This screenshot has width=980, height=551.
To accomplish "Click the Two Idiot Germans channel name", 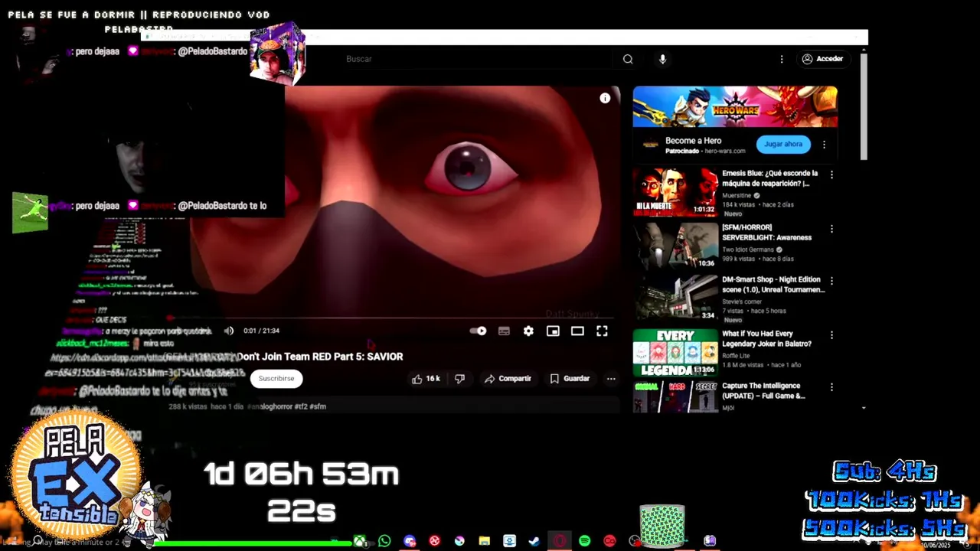I will click(x=749, y=249).
